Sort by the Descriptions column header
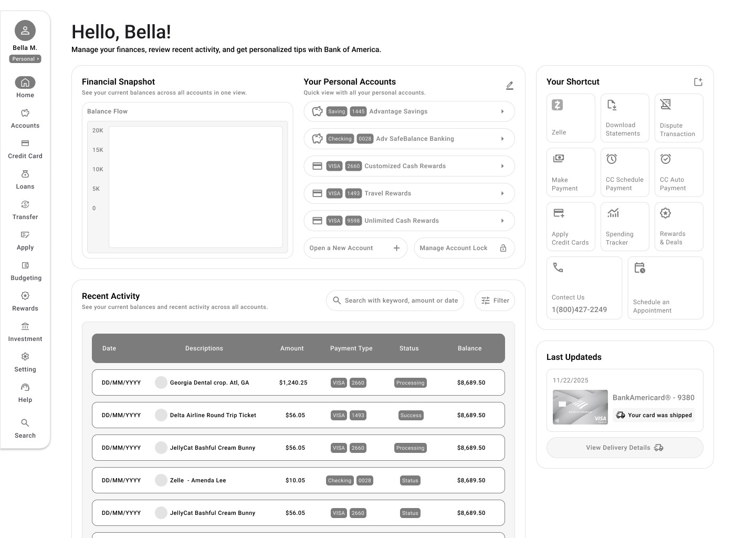Screen dimensions: 756x538 (204, 348)
